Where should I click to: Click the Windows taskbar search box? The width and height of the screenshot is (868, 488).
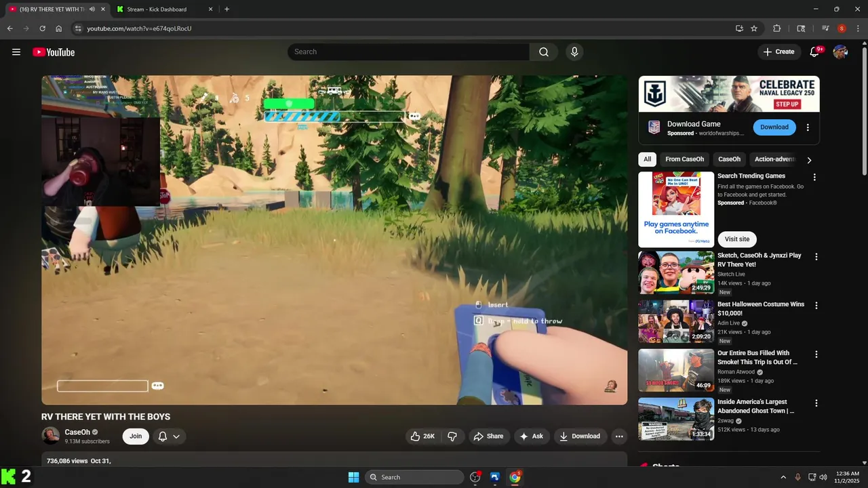pyautogui.click(x=414, y=477)
